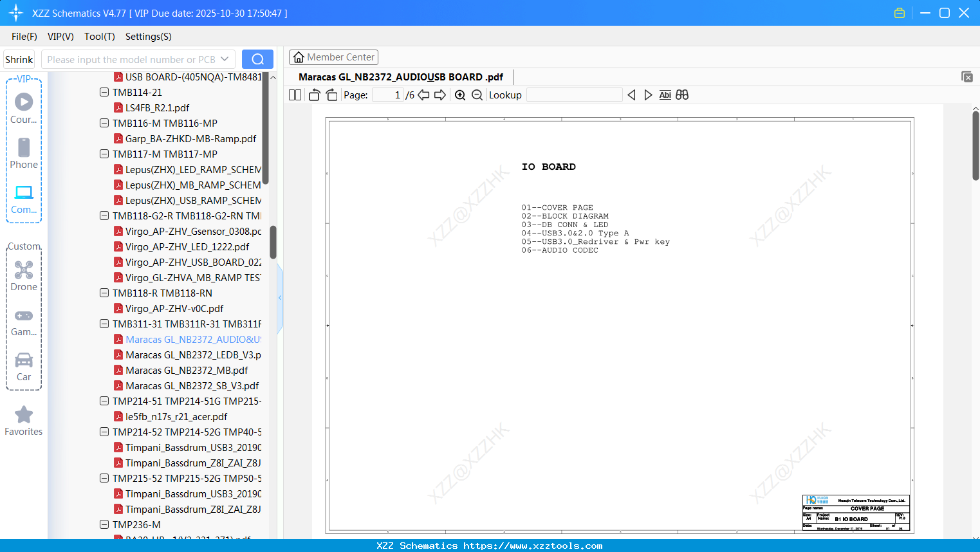This screenshot has height=552, width=980.
Task: Click the Lookup text field
Action: pos(575,95)
